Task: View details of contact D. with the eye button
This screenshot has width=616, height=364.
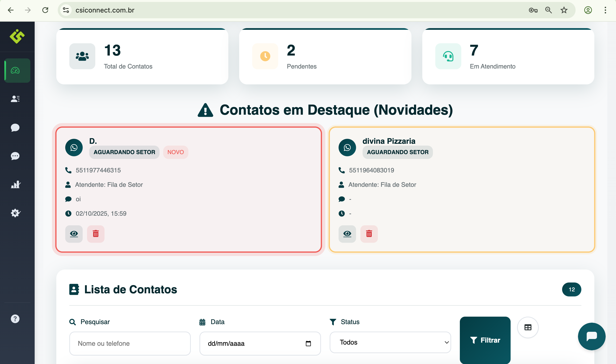Action: pyautogui.click(x=74, y=234)
